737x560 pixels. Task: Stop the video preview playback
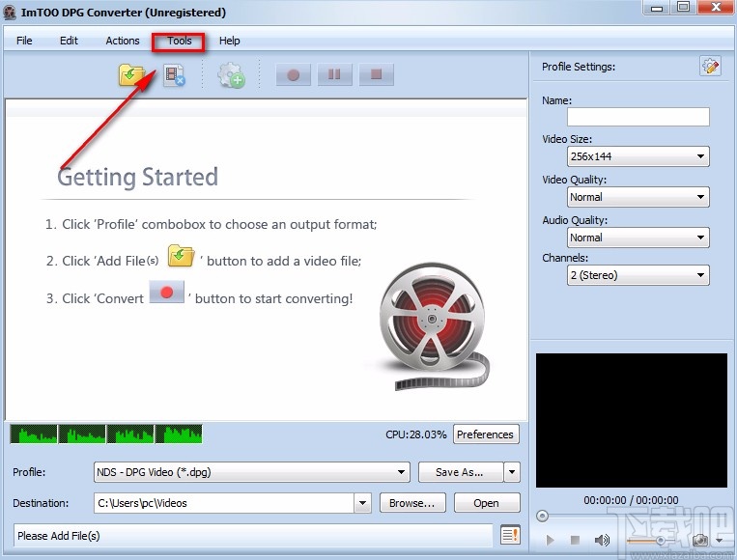[575, 541]
